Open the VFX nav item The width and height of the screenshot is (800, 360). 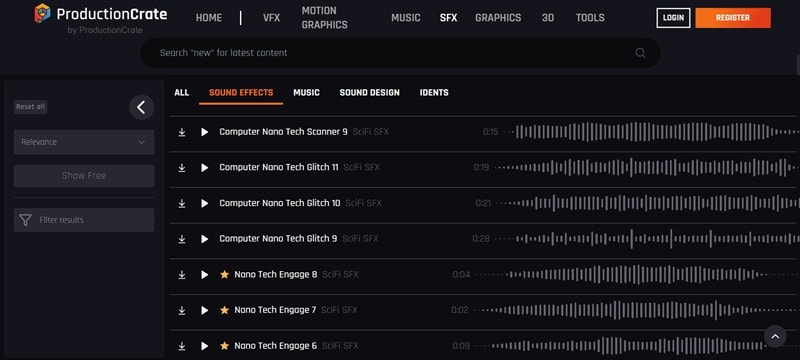pyautogui.click(x=271, y=18)
